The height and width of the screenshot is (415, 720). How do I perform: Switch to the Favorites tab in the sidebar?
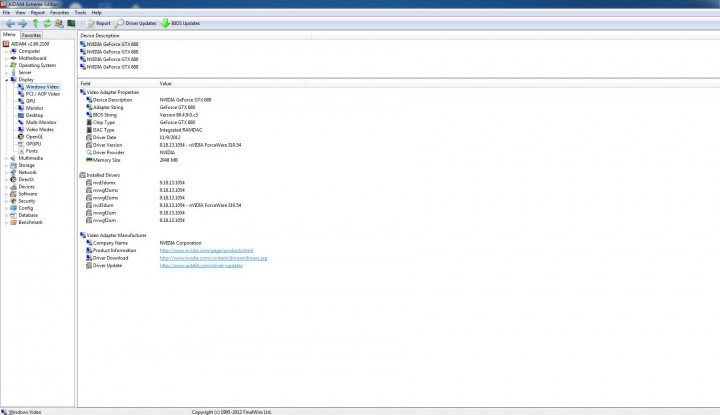tap(31, 35)
